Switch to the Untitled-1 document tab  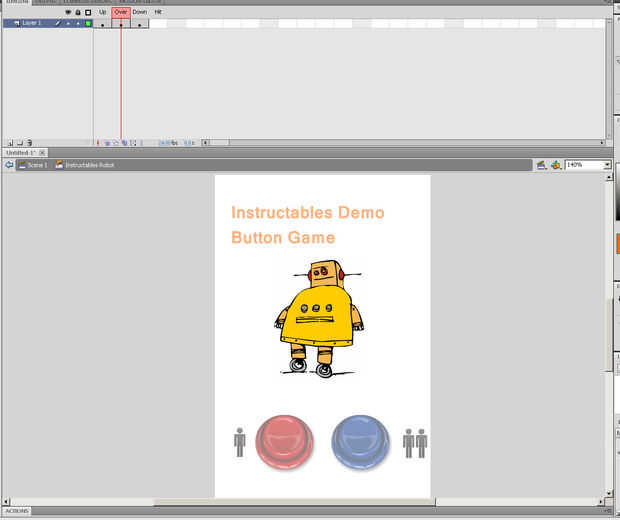click(x=16, y=153)
